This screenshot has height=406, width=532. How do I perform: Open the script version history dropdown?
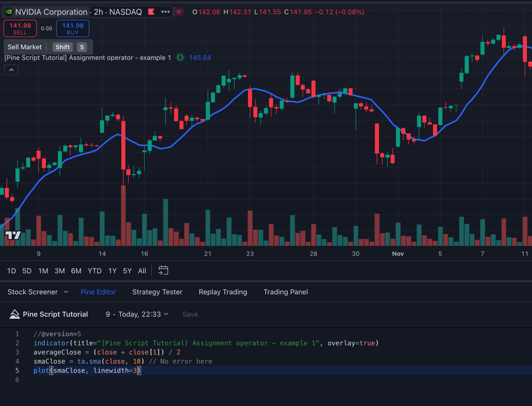tap(166, 314)
